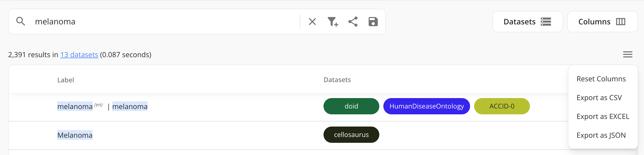This screenshot has width=644, height=155.
Task: Add a filter using the funnel icon
Action: (332, 22)
